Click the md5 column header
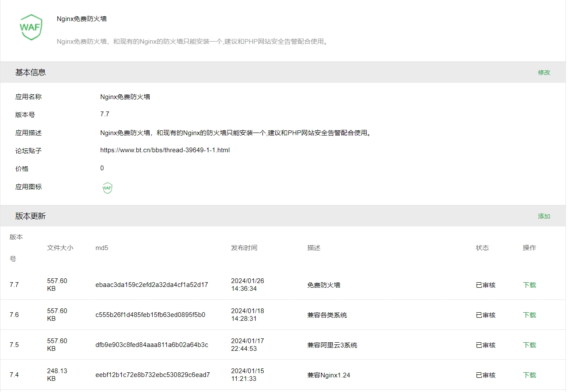Image resolution: width=569 pixels, height=392 pixels. [102, 248]
